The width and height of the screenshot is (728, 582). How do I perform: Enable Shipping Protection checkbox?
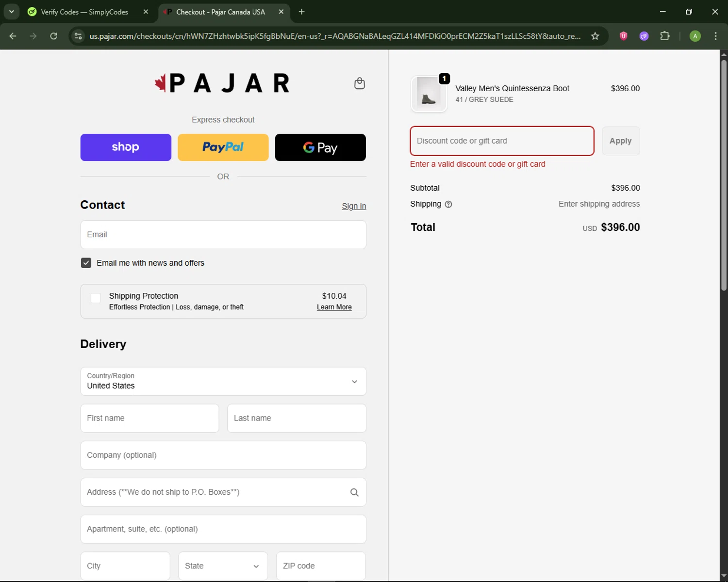tap(96, 298)
